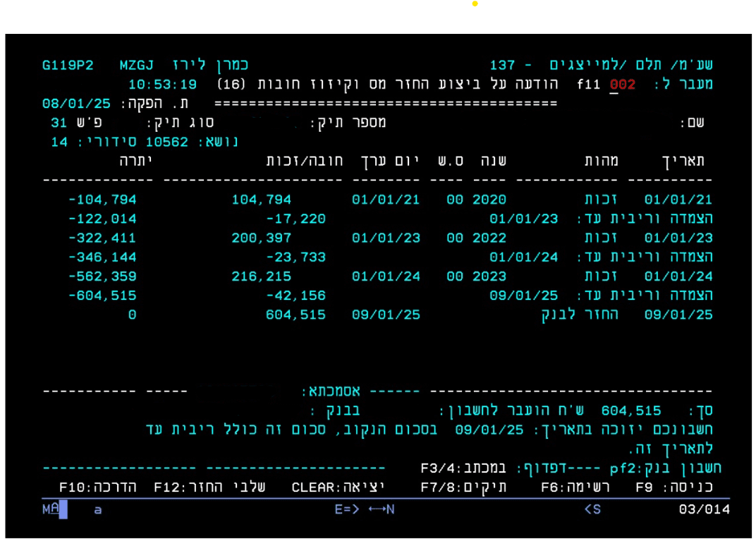The height and width of the screenshot is (539, 756).
Task: Click the F6 רשימה function key label
Action: [575, 487]
